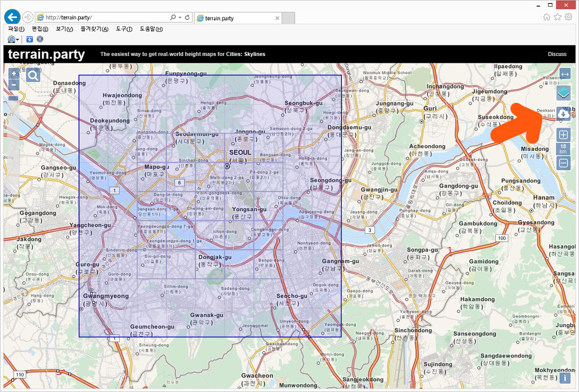This screenshot has height=392, width=579.
Task: Open the info button on the map
Action: [x=564, y=378]
